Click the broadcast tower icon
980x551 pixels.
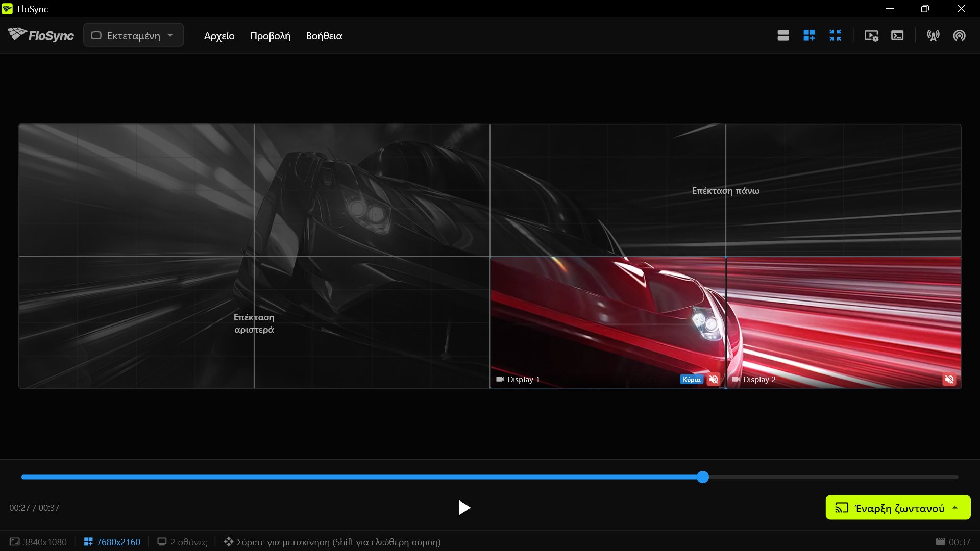(x=933, y=35)
